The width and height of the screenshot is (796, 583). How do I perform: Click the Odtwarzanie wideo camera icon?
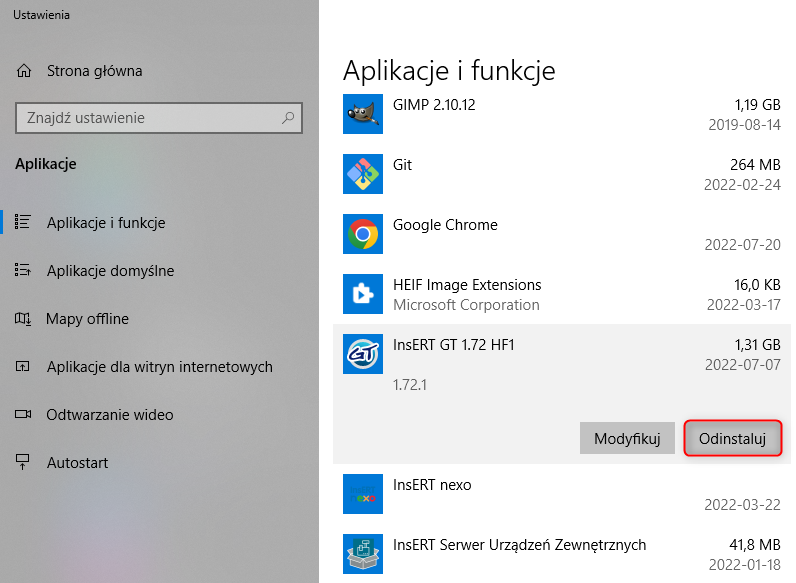click(23, 414)
